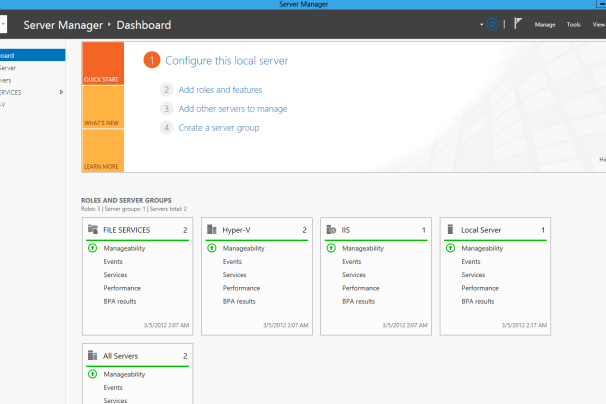Click the FILE SERVICES server count 2

[x=185, y=230]
